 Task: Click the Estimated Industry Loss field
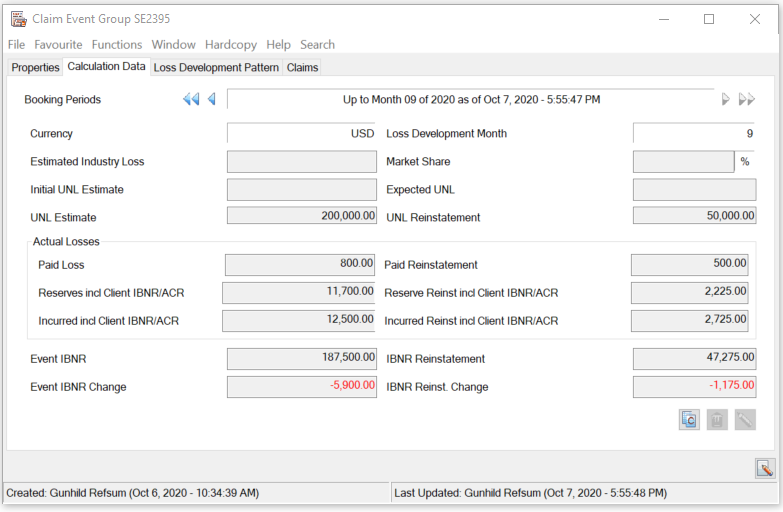[x=301, y=162]
